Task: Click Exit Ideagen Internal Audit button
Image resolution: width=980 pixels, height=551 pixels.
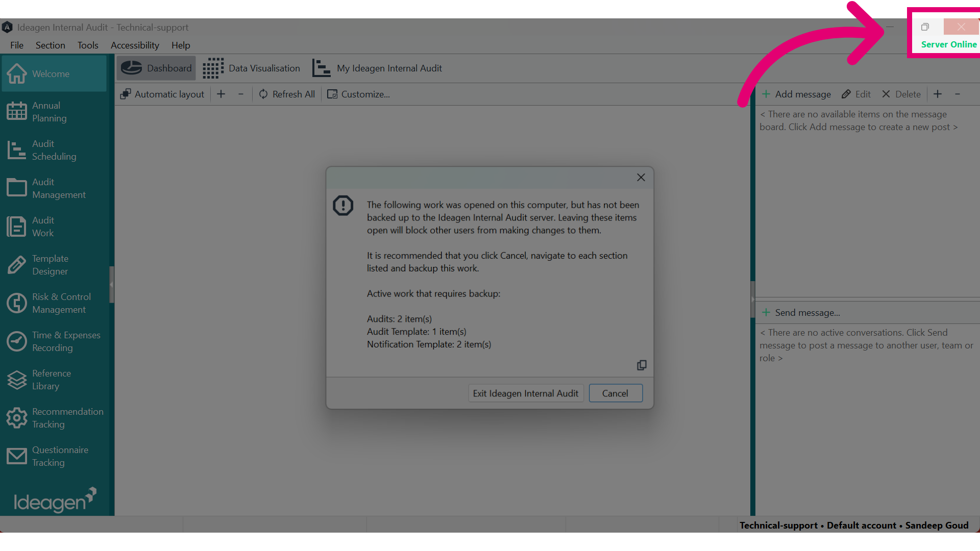Action: (526, 393)
